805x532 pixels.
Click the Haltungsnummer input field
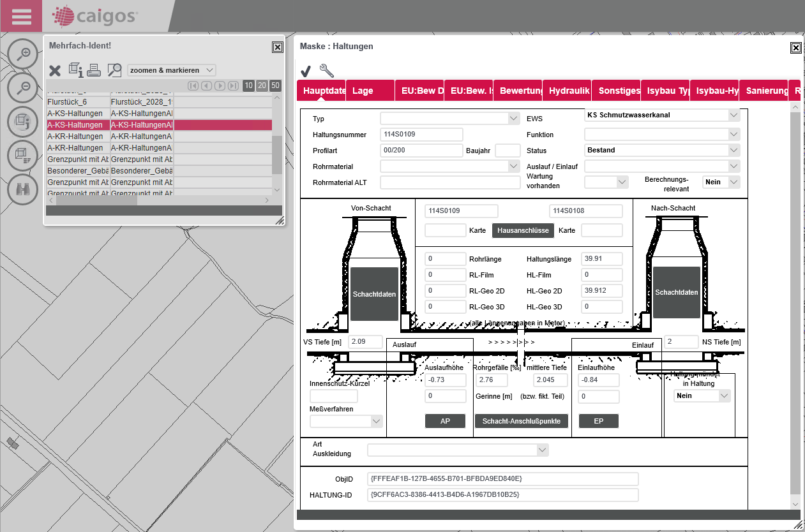coord(421,135)
